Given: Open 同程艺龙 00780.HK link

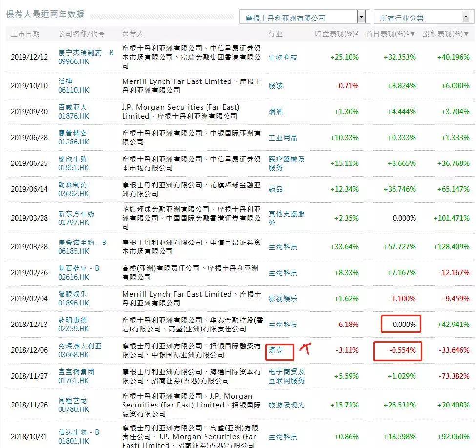Looking at the screenshot, I should (x=73, y=405).
